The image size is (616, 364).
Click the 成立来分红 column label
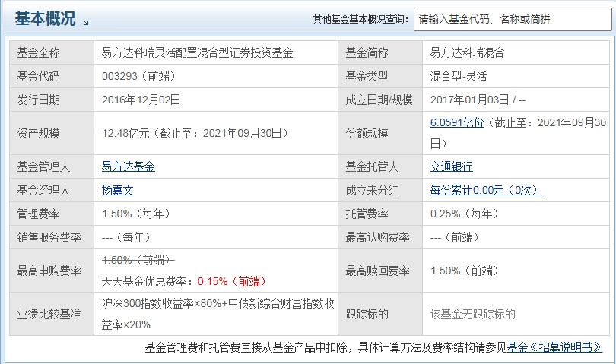(x=372, y=190)
